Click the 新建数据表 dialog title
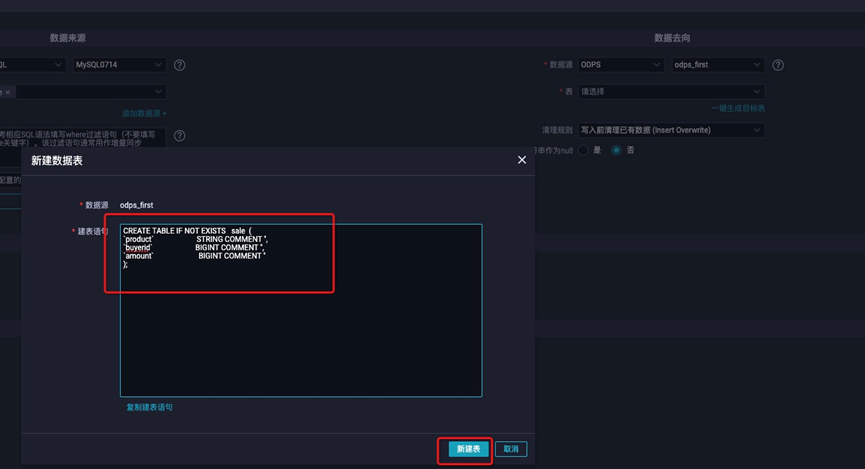Screen dimensions: 865x469 [57, 161]
